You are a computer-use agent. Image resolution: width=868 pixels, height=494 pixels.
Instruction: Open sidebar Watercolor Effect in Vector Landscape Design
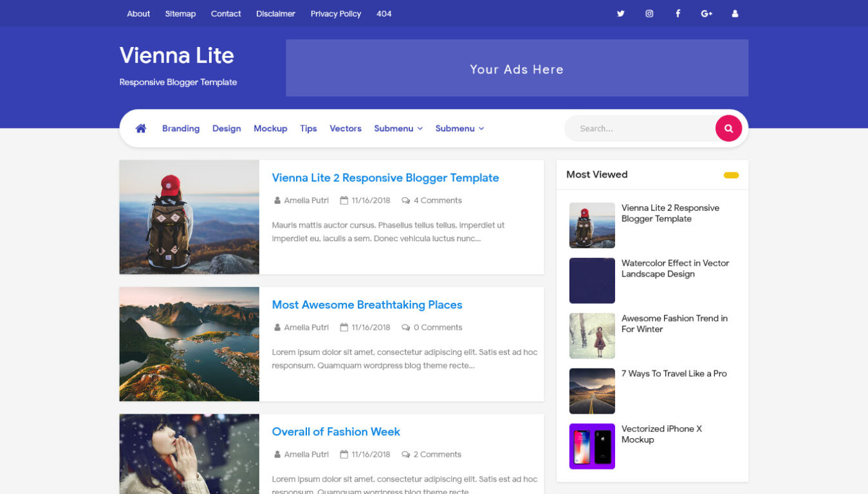pyautogui.click(x=675, y=268)
